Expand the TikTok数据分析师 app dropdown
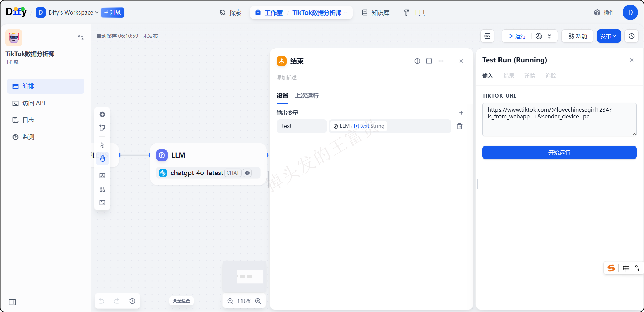The image size is (644, 312). pyautogui.click(x=319, y=12)
